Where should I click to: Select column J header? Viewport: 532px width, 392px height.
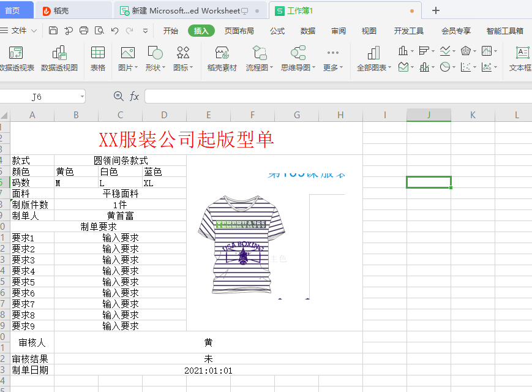pyautogui.click(x=429, y=115)
